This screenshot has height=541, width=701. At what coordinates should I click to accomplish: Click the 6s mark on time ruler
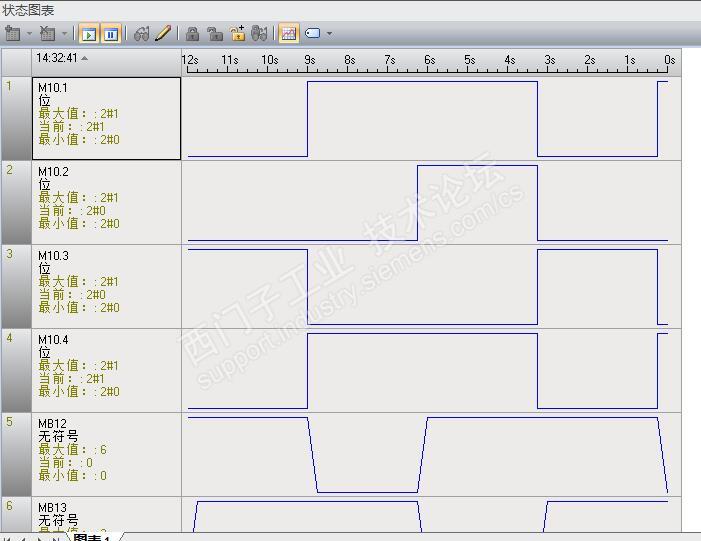[429, 60]
